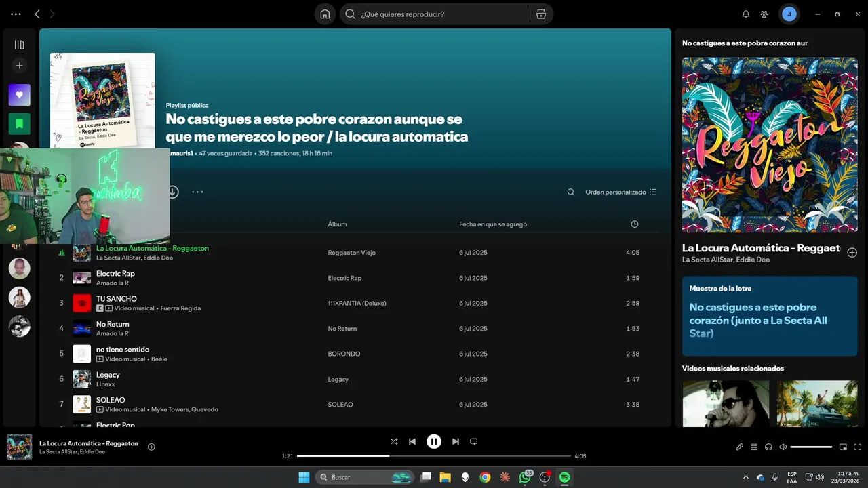Open artist link 'Fuerza Regida'
Image resolution: width=868 pixels, height=488 pixels.
(180, 308)
